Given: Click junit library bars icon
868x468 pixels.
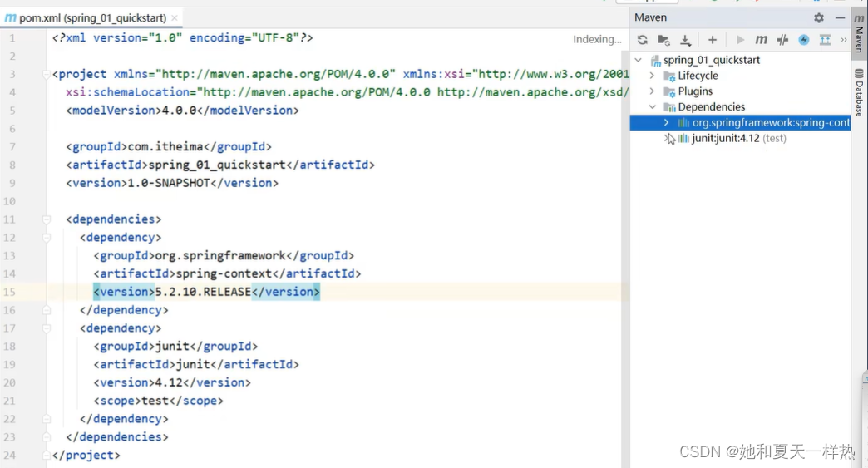Looking at the screenshot, I should click(x=683, y=138).
